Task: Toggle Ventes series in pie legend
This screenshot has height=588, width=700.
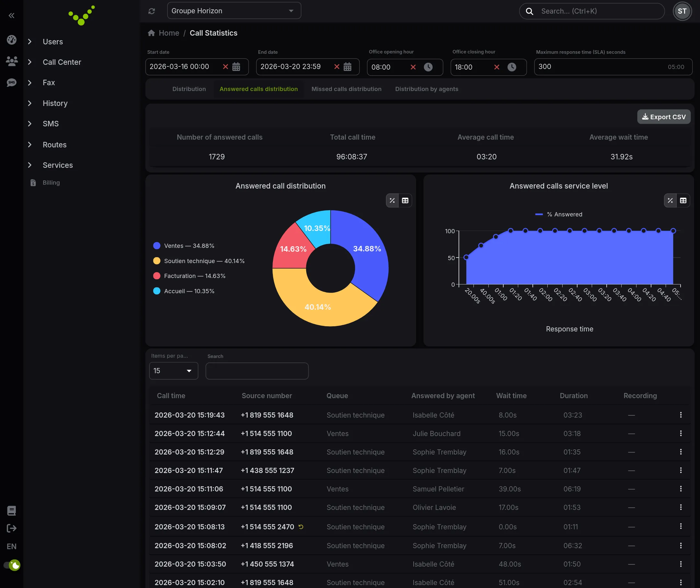Action: [184, 246]
